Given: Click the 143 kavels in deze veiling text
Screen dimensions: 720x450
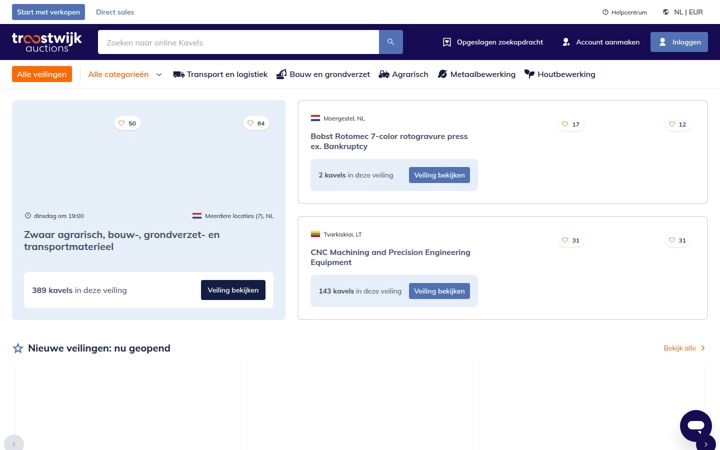Looking at the screenshot, I should pyautogui.click(x=360, y=291).
